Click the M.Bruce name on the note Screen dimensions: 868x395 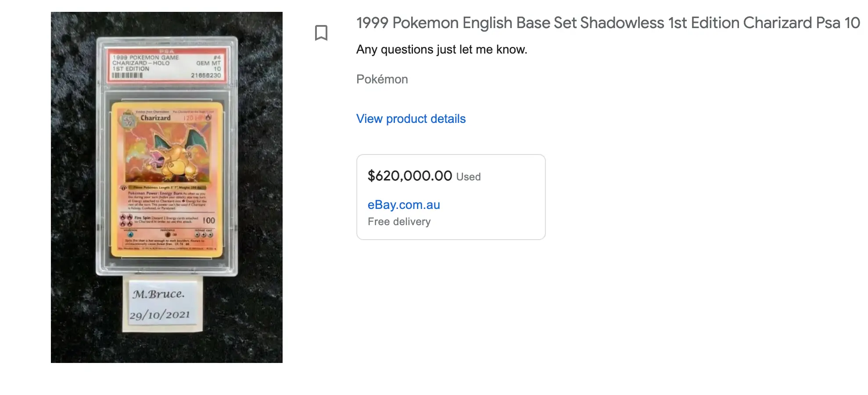pos(158,294)
